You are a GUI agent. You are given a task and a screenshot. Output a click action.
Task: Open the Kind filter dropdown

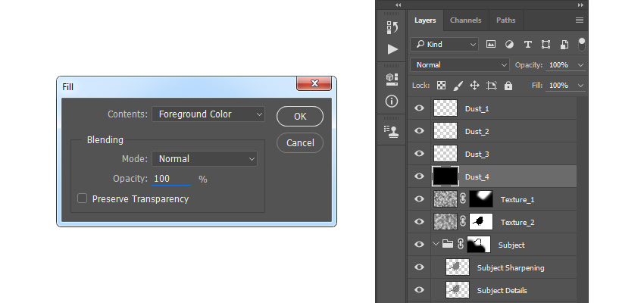(x=445, y=45)
